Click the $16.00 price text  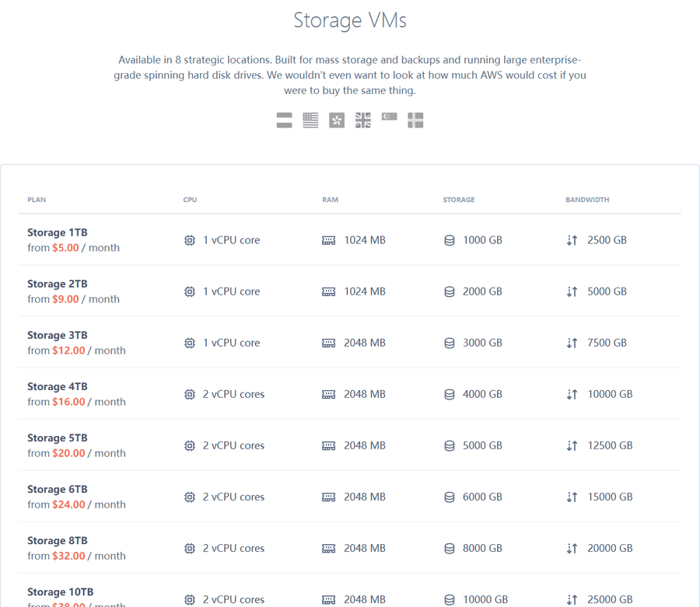click(x=68, y=402)
